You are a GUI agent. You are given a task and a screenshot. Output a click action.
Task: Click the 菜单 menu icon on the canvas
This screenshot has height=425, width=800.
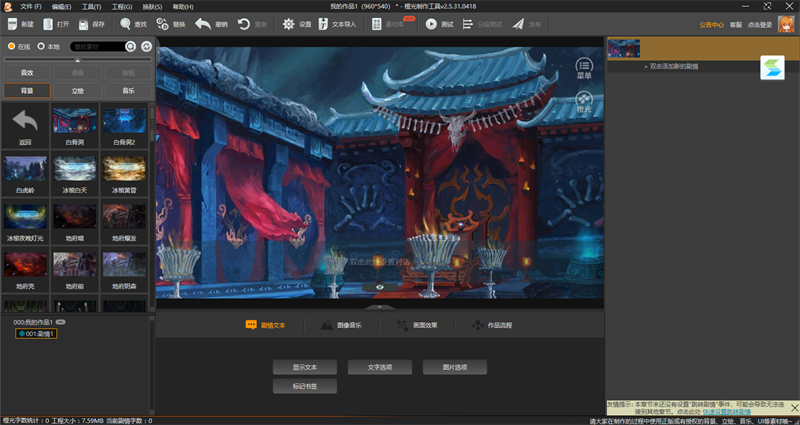click(x=584, y=66)
